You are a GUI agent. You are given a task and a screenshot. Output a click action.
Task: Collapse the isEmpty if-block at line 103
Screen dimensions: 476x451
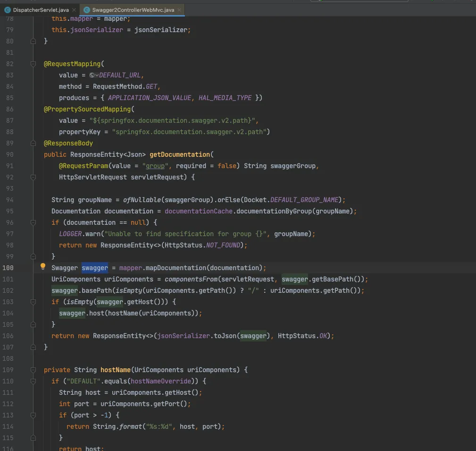click(33, 302)
